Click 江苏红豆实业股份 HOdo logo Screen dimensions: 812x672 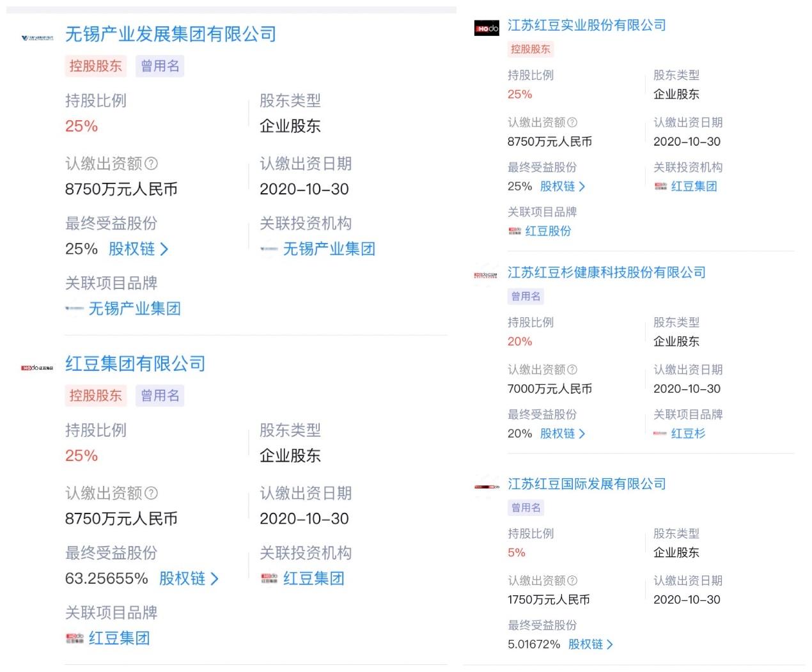(x=487, y=28)
